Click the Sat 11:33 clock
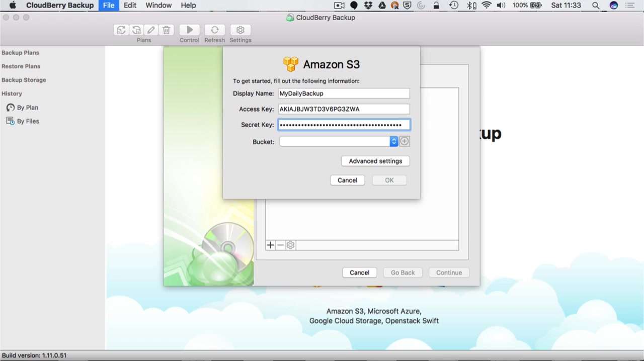This screenshot has height=362, width=644. coord(566,6)
